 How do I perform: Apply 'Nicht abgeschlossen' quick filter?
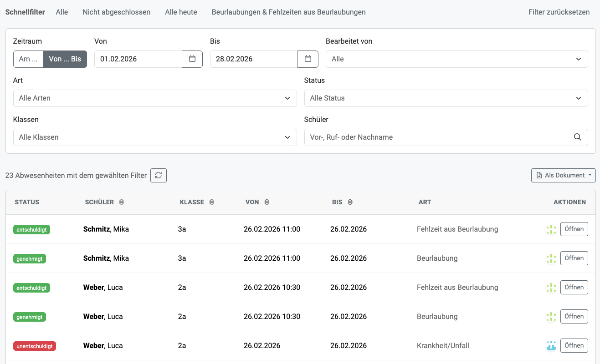click(116, 12)
